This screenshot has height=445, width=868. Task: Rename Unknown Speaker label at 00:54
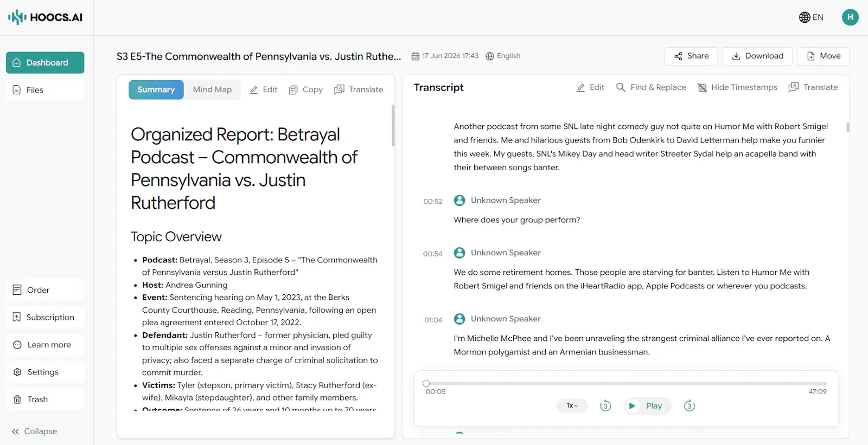506,253
